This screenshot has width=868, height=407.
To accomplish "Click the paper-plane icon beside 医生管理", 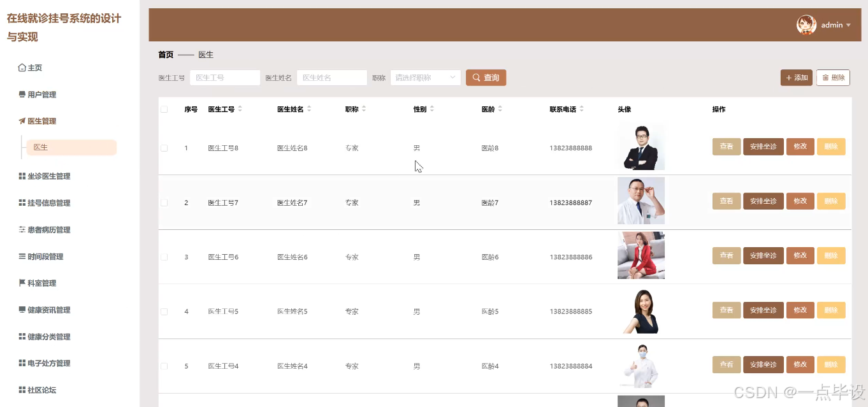I will coord(22,121).
